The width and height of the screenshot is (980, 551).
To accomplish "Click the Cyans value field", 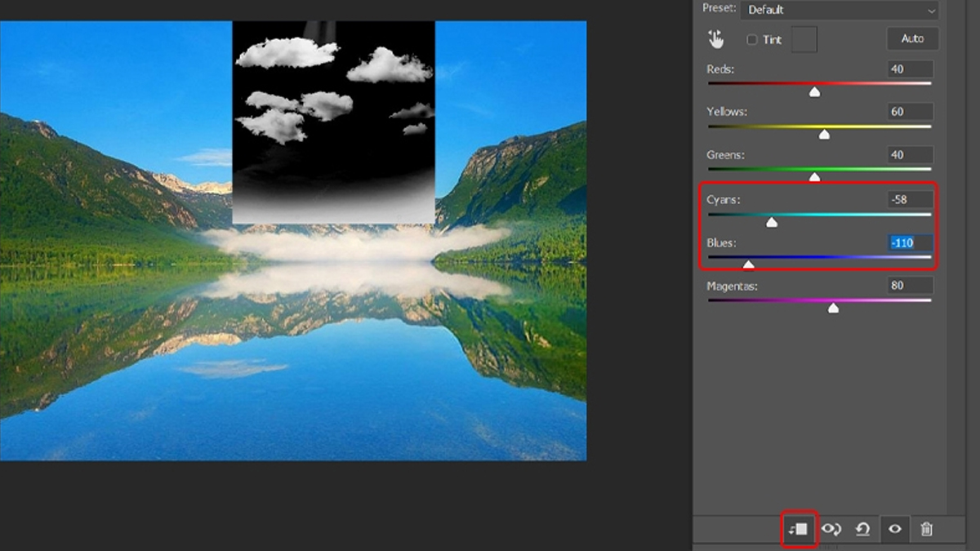I will point(910,199).
